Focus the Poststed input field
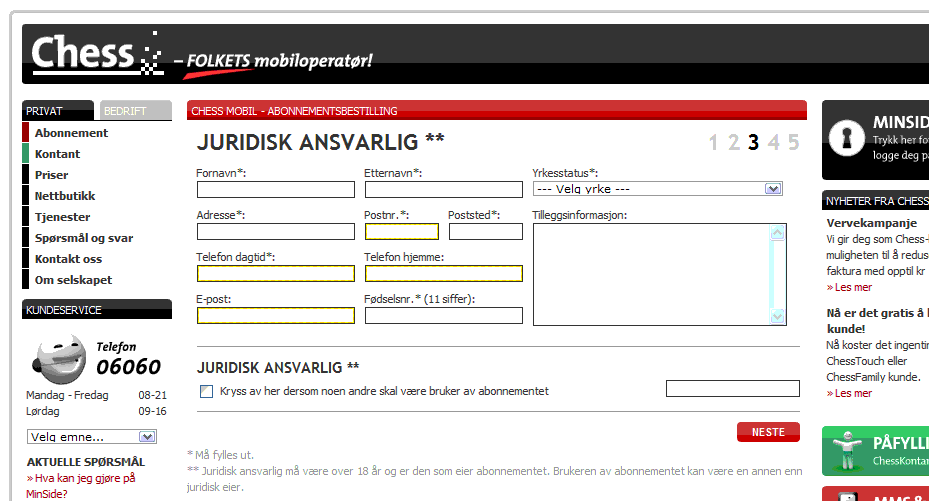The image size is (929, 501). (x=486, y=232)
